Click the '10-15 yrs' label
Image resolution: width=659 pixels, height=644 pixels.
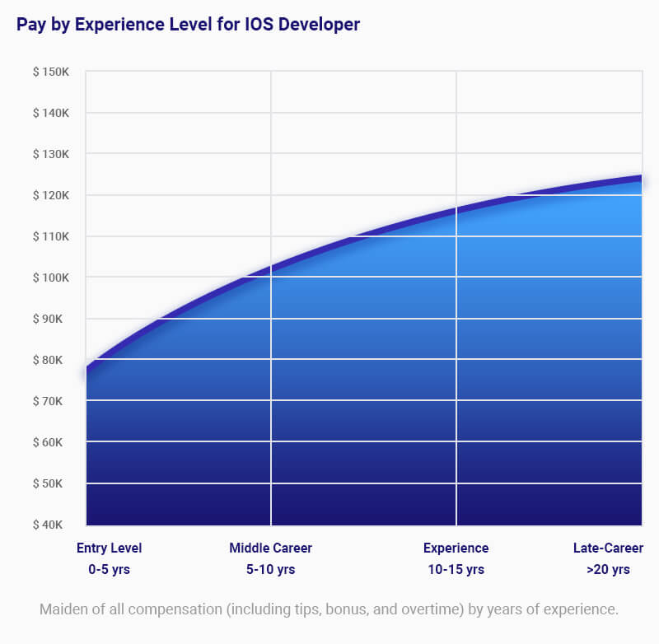[456, 569]
